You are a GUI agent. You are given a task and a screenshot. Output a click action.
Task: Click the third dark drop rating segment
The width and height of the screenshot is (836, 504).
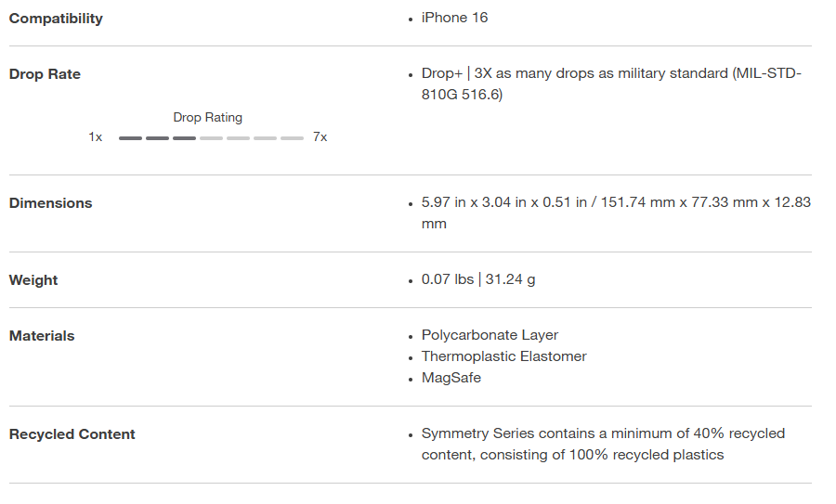(x=184, y=138)
